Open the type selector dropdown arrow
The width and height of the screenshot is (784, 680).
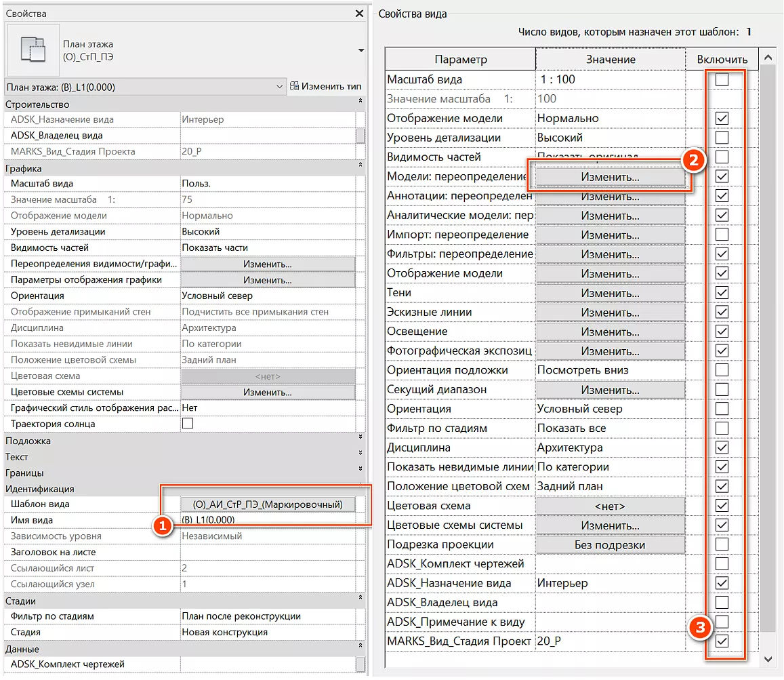point(360,51)
